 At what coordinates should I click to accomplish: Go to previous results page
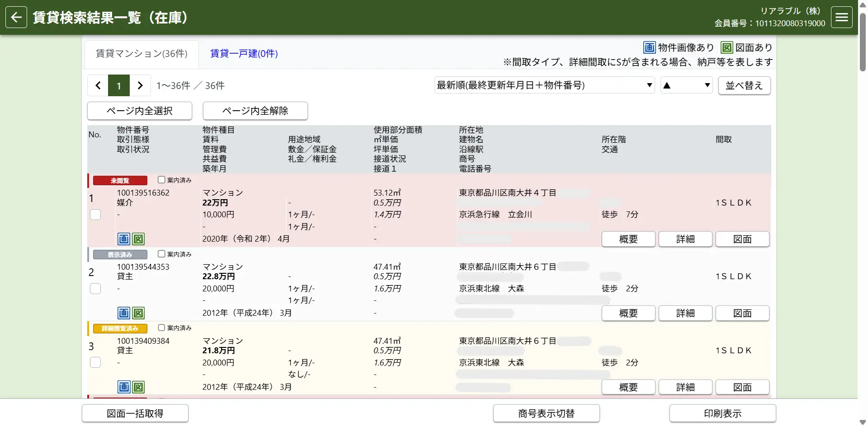coord(98,85)
